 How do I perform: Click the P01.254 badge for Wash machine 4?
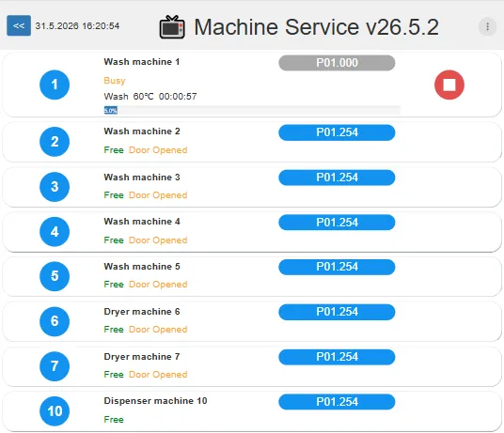(337, 223)
